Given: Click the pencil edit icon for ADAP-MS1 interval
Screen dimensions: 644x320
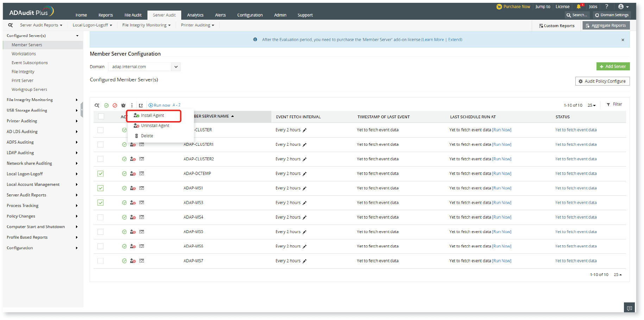Looking at the screenshot, I should [x=305, y=188].
